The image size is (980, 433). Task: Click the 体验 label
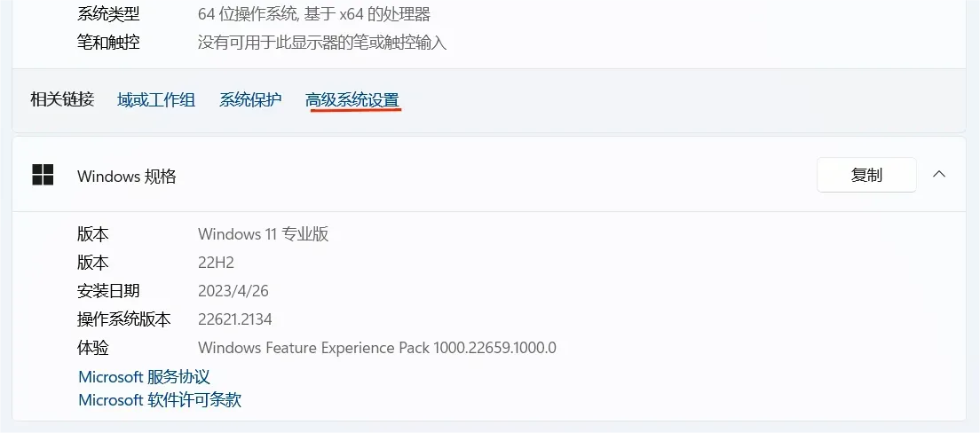click(x=93, y=348)
